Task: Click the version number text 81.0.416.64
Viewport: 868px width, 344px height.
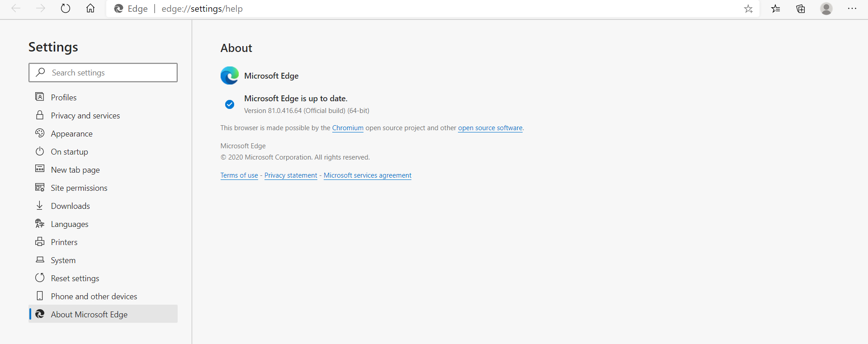Action: click(x=285, y=111)
